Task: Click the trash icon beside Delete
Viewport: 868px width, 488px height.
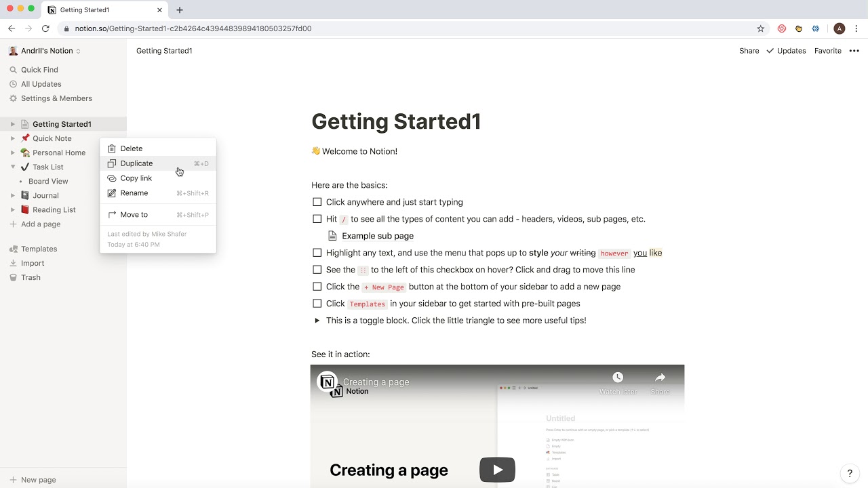Action: (x=112, y=148)
